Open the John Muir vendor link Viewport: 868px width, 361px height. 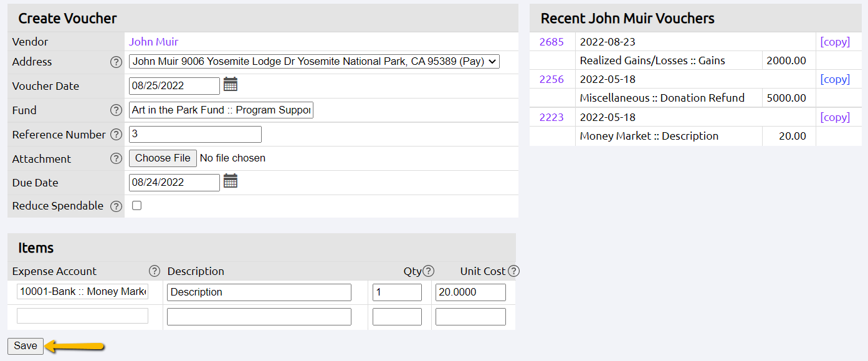(x=153, y=42)
